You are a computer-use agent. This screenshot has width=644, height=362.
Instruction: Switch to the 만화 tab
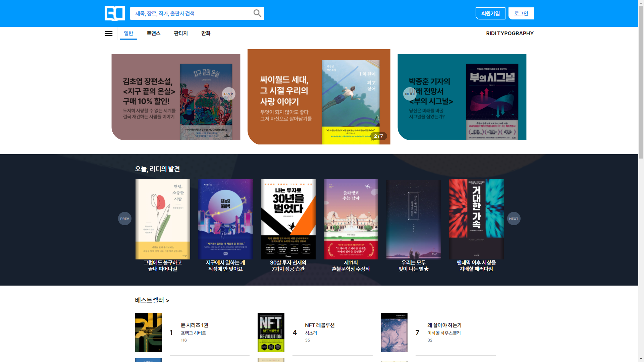[x=205, y=33]
